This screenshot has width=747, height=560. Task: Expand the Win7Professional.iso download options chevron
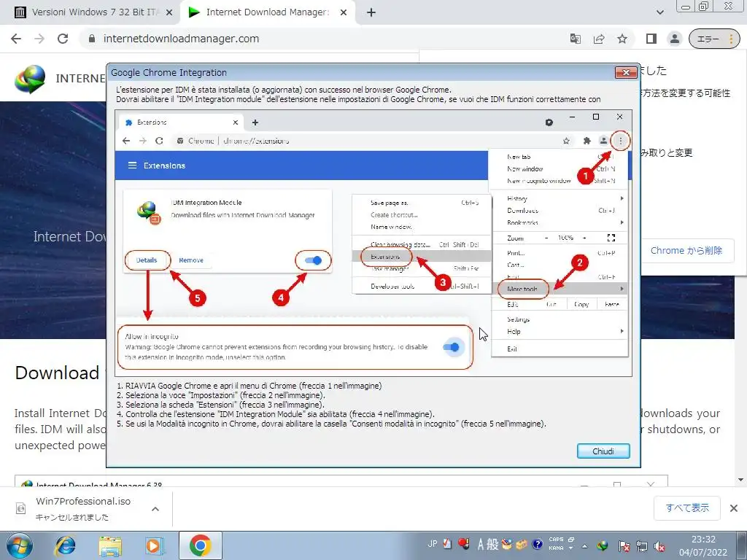(x=155, y=509)
